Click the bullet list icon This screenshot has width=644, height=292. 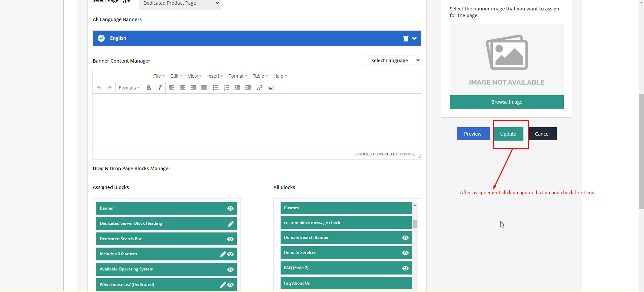coord(216,88)
